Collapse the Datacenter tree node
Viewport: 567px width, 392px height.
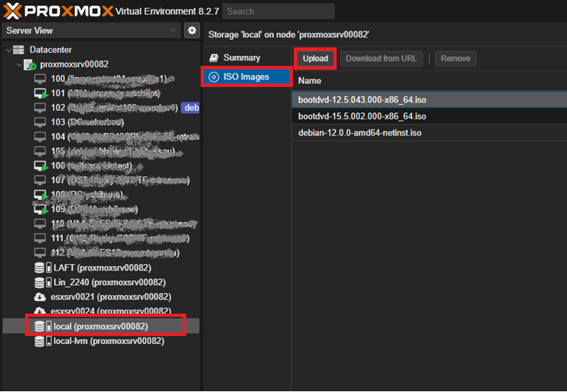[x=9, y=50]
